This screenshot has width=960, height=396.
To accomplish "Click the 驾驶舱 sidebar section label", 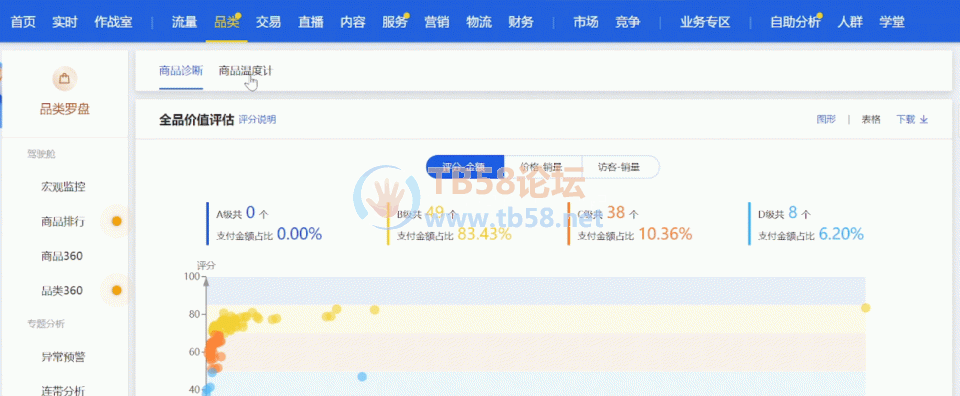I will click(x=41, y=154).
